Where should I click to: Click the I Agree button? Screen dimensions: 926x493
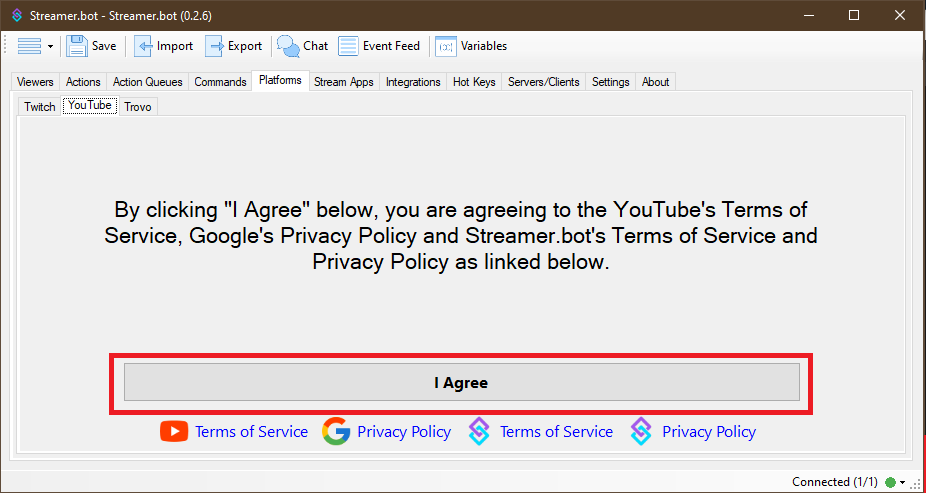[x=461, y=383]
